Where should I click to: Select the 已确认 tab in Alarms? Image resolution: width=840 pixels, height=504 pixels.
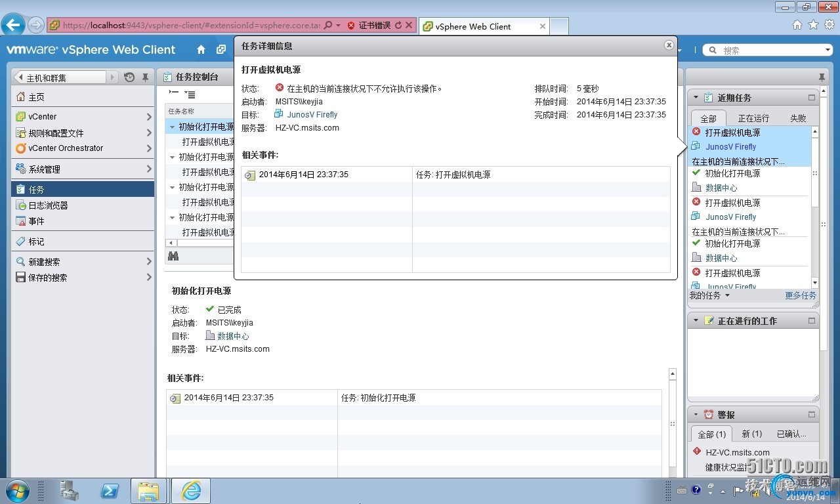(791, 434)
